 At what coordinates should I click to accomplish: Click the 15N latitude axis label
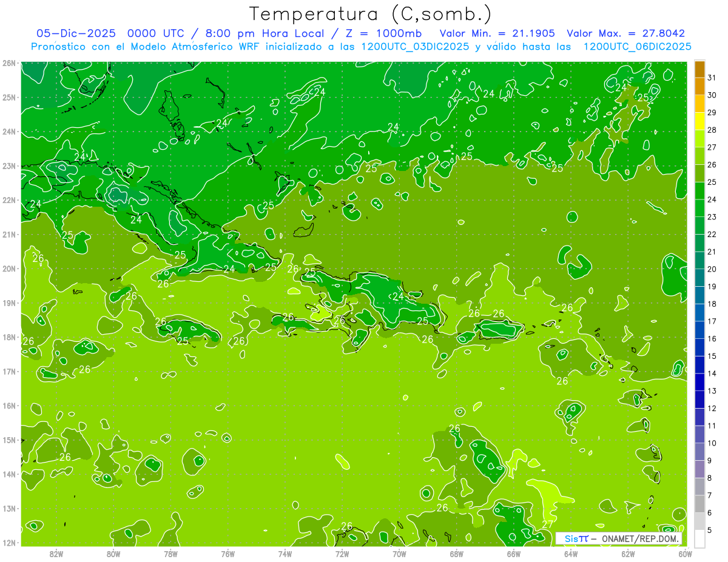pos(9,440)
